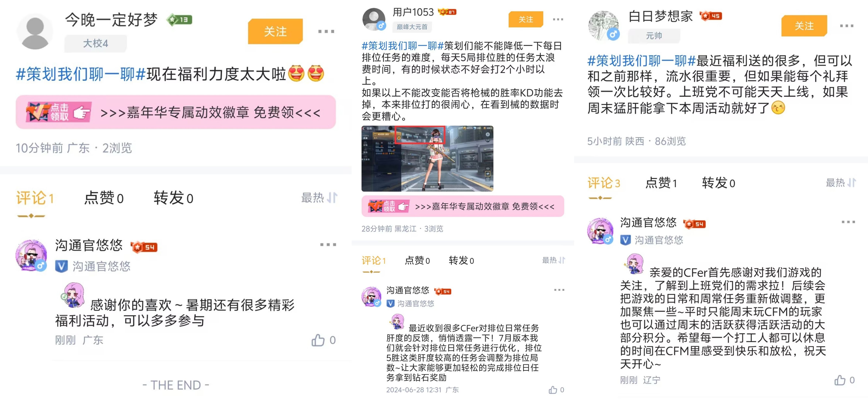Follow 用户1053 with the 关注 button

(x=526, y=19)
